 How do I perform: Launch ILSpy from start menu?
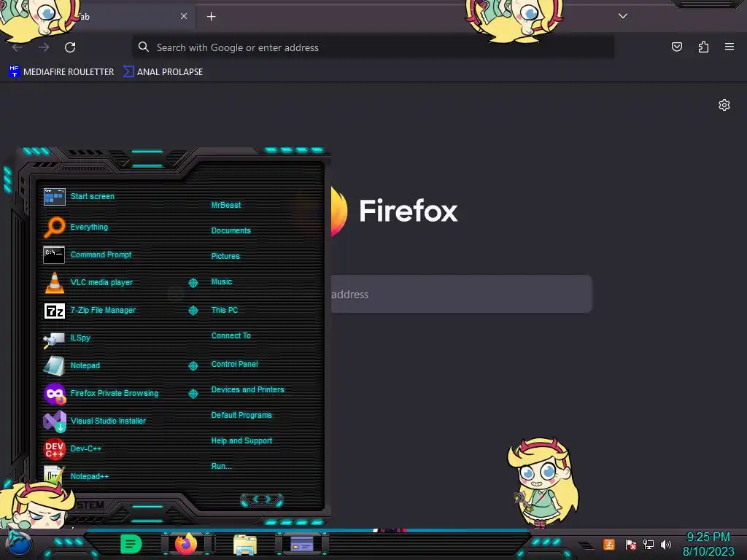[x=66, y=338]
